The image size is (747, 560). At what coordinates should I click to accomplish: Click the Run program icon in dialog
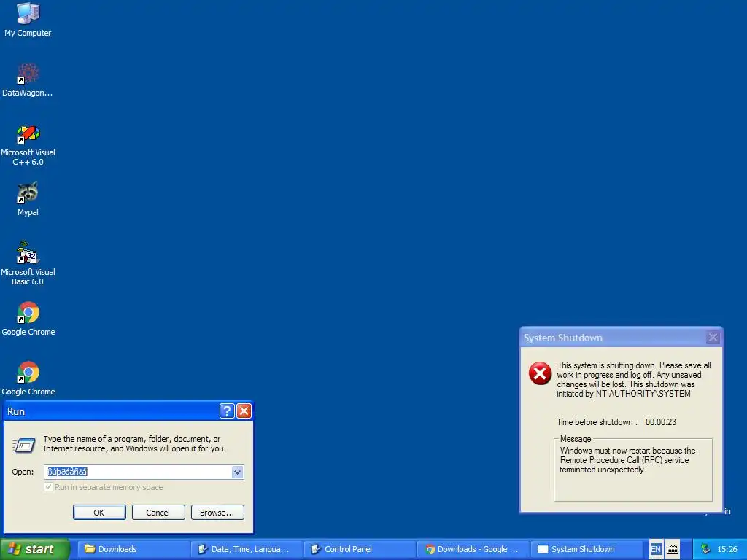coord(23,445)
